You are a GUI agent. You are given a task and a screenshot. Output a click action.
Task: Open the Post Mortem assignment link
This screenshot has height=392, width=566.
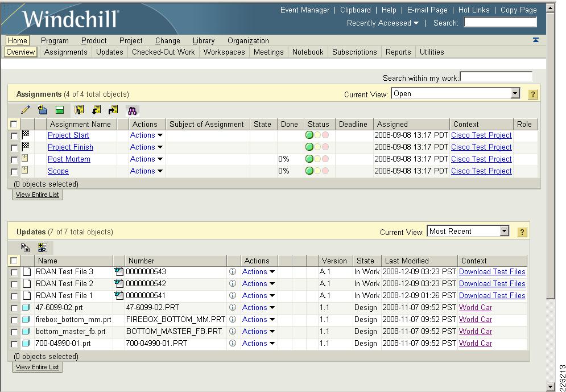point(69,159)
